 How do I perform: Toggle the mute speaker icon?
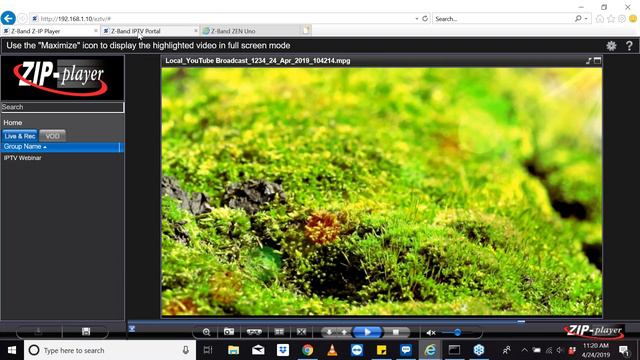coord(431,333)
